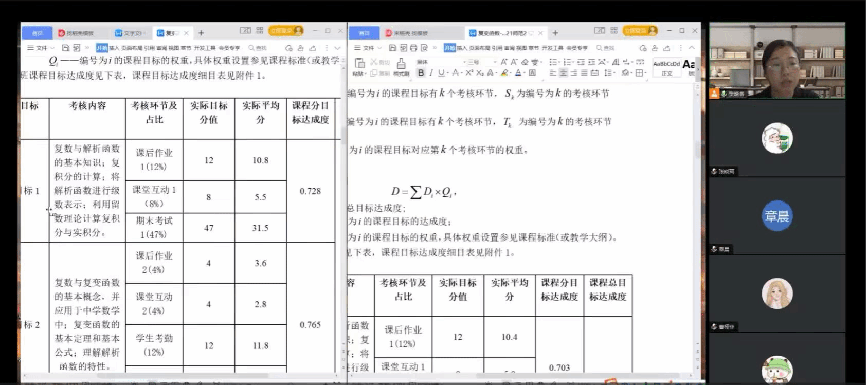Screen dimensions: 868x386
Task: Click the orange 立即登录 button in left window
Action: click(285, 31)
